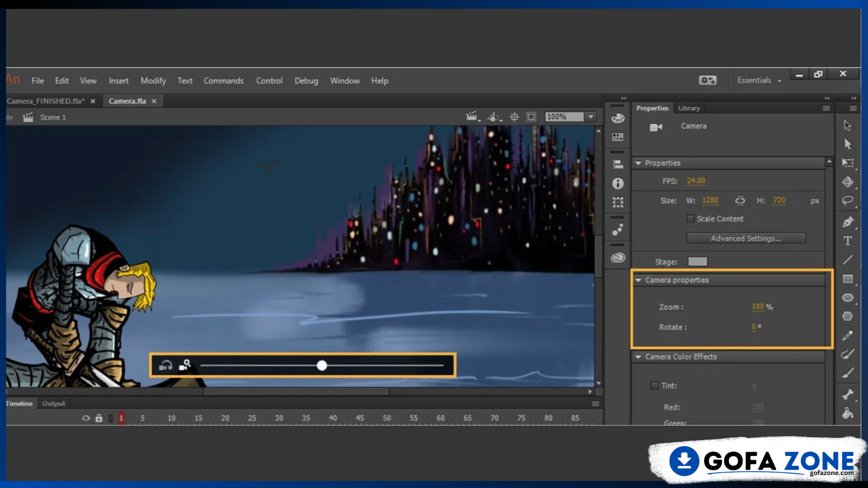This screenshot has height=488, width=868.
Task: Collapse the Camera properties section
Action: (x=638, y=280)
